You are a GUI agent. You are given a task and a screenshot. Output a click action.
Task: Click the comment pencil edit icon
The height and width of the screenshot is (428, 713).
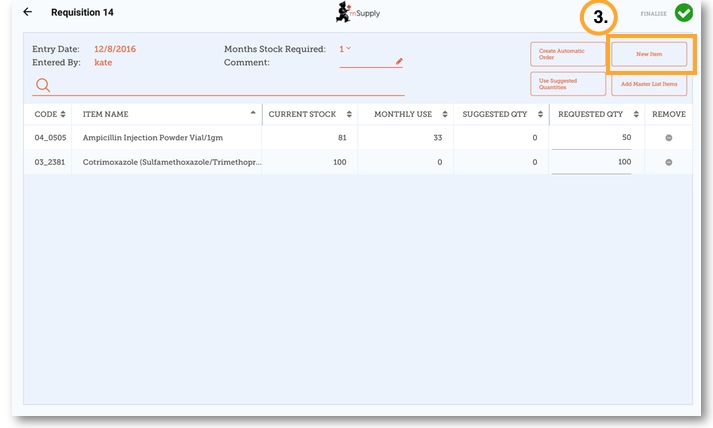pos(399,61)
